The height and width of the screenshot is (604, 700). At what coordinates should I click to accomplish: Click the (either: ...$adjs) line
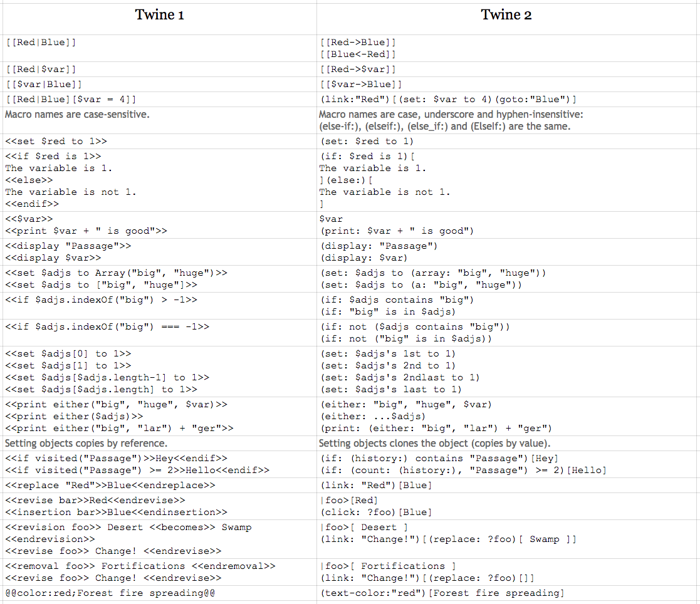(373, 417)
